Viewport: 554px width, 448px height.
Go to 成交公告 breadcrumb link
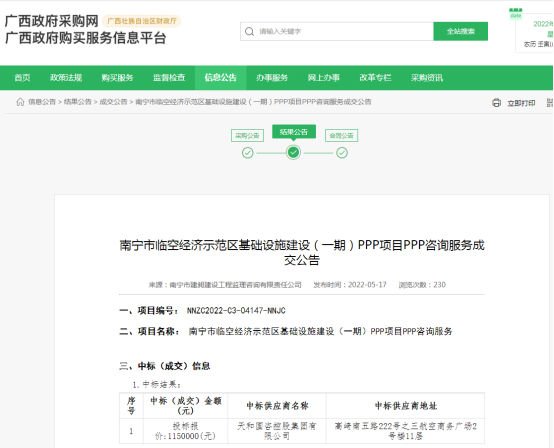(113, 102)
